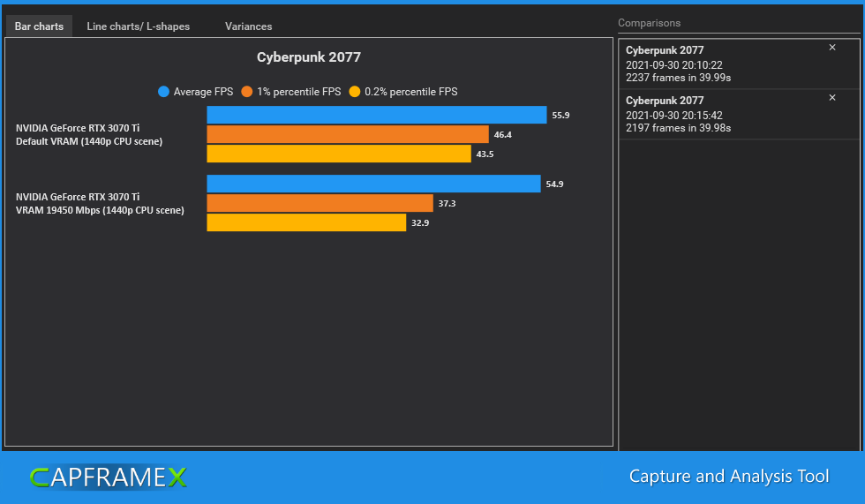Screen dimensions: 865x504
Task: Click the 0.2% percentile FPS legend label
Action: tap(411, 92)
